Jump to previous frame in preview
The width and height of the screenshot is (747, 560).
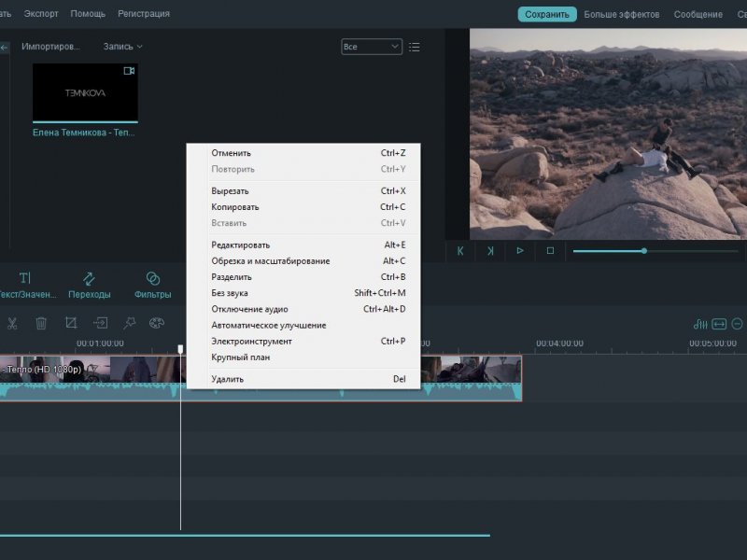[x=460, y=251]
